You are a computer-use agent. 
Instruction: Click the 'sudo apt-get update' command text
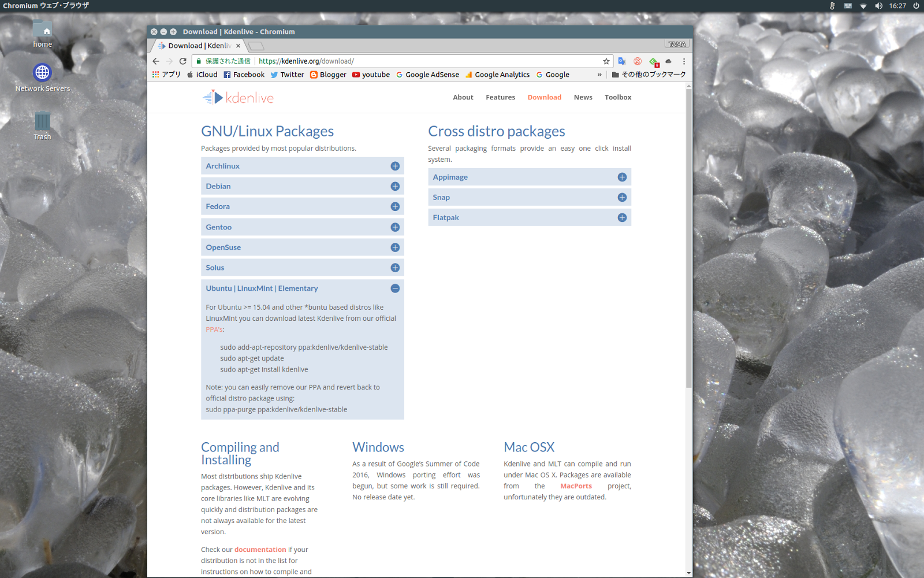252,358
